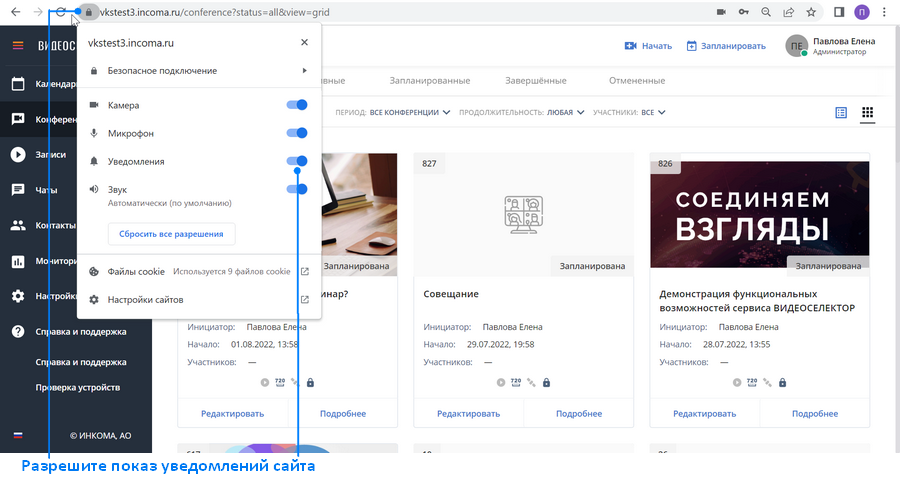This screenshot has height=479, width=900.
Task: Toggle the Камера permission switch
Action: 297,105
